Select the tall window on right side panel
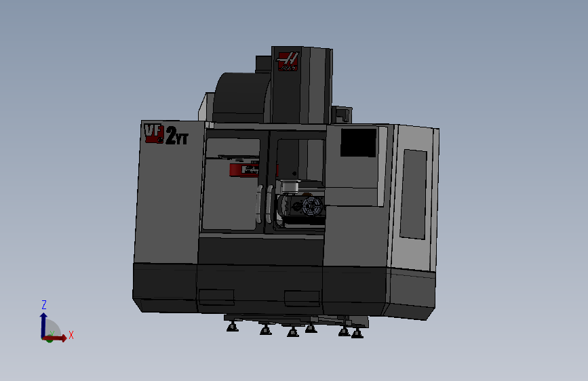Image resolution: width=588 pixels, height=381 pixels. (x=414, y=194)
